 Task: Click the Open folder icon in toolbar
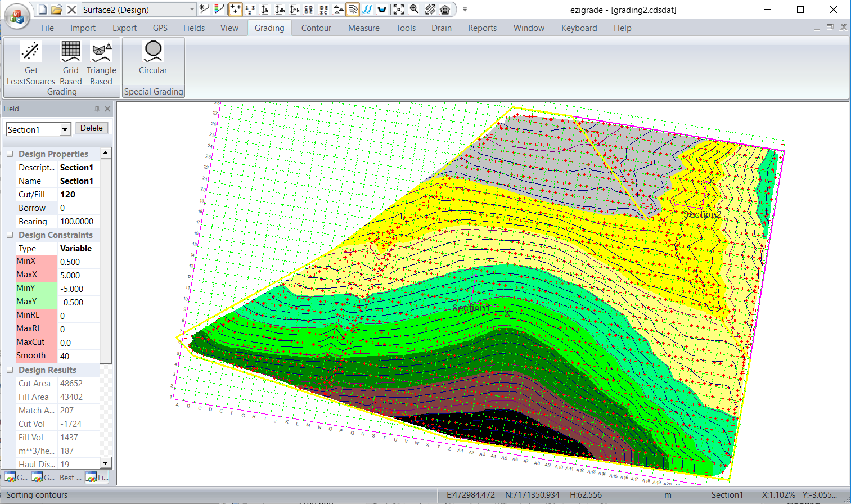pyautogui.click(x=57, y=10)
